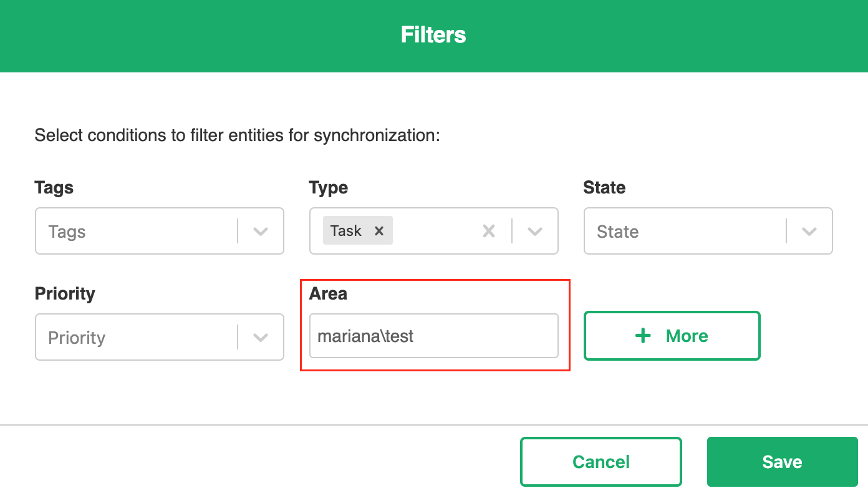The width and height of the screenshot is (868, 498).
Task: Expand the State dropdown arrow
Action: (x=809, y=232)
